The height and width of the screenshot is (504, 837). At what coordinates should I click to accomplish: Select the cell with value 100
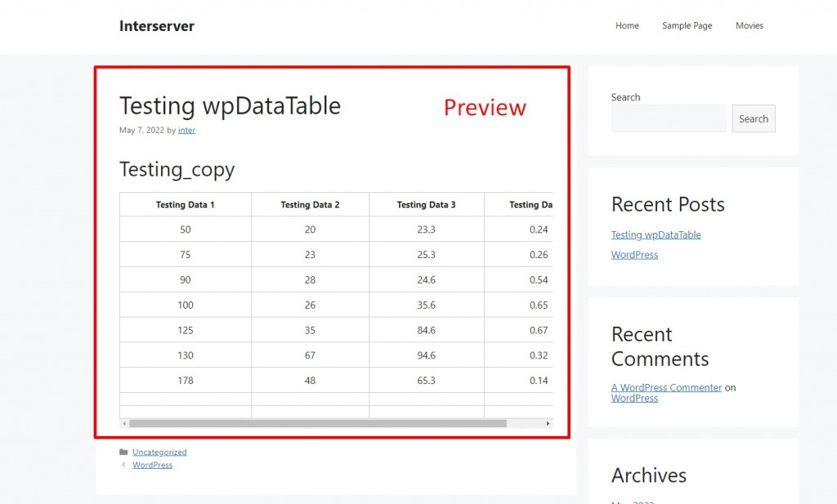pyautogui.click(x=186, y=305)
